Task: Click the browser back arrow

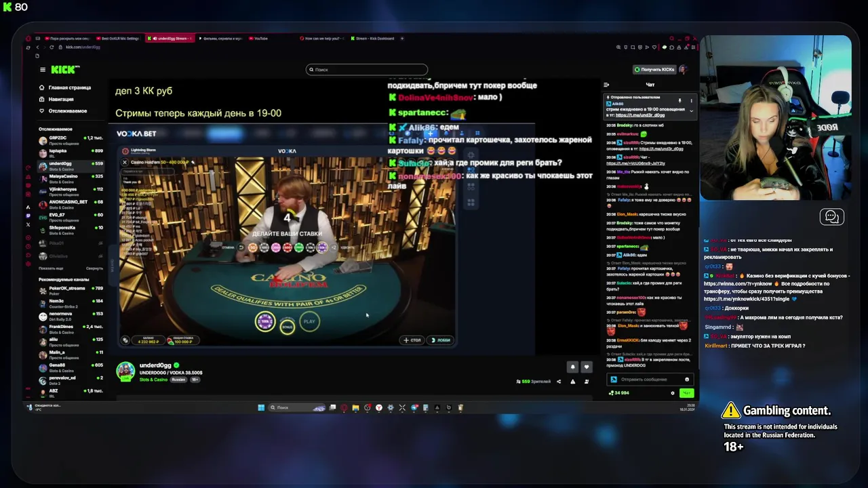Action: coord(37,47)
